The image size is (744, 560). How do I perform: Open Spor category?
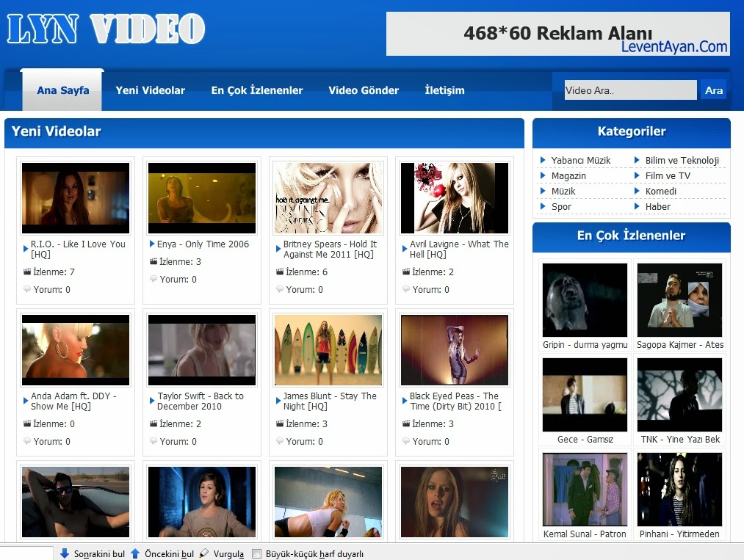click(x=561, y=207)
